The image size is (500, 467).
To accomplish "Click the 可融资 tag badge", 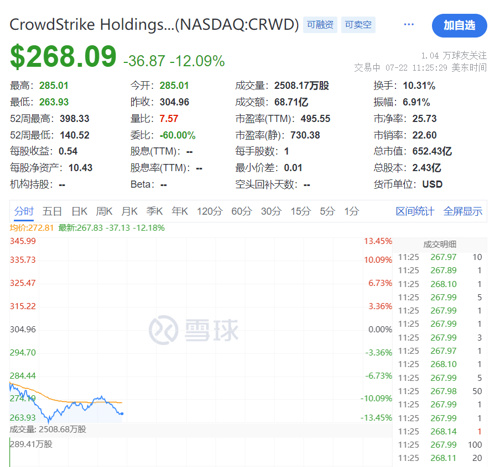I will 320,25.
